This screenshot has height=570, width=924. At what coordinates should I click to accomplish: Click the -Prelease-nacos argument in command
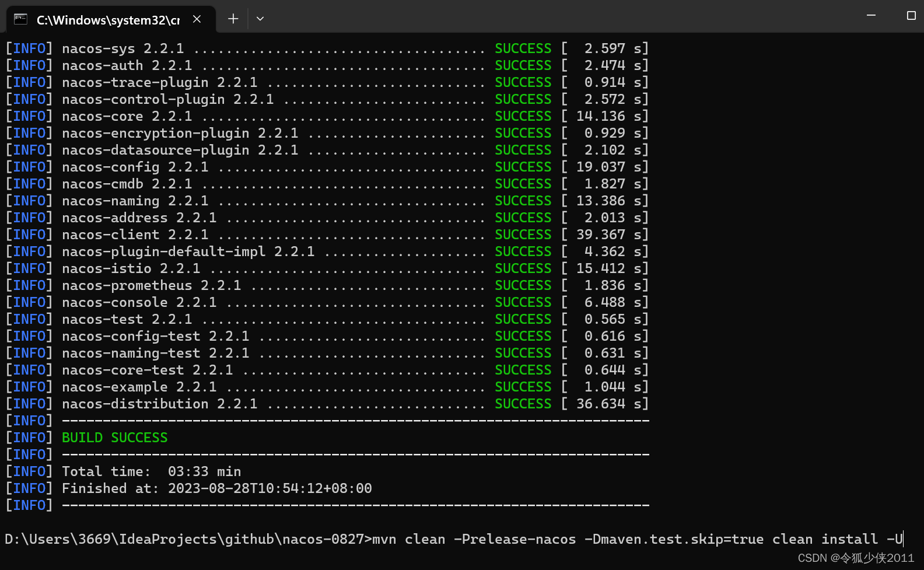515,539
